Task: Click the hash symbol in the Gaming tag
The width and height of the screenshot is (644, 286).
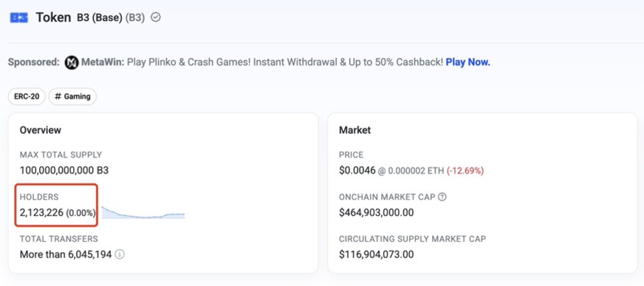Action: coord(58,96)
